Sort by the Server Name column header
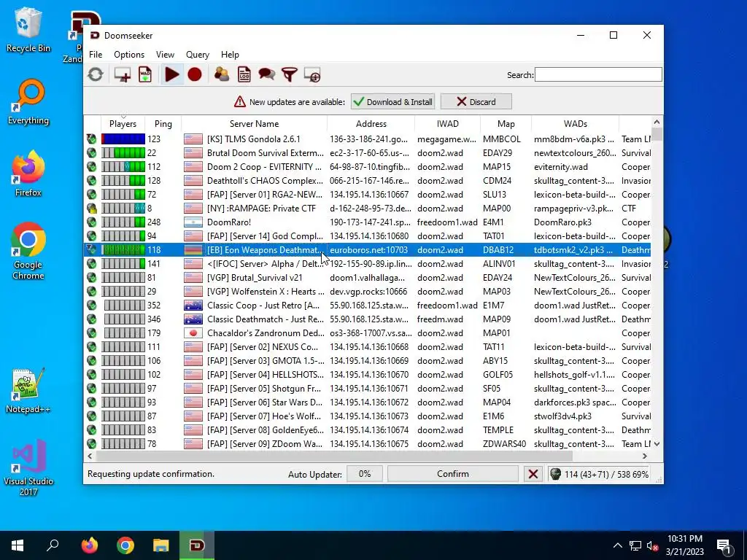This screenshot has height=560, width=747. click(x=254, y=124)
